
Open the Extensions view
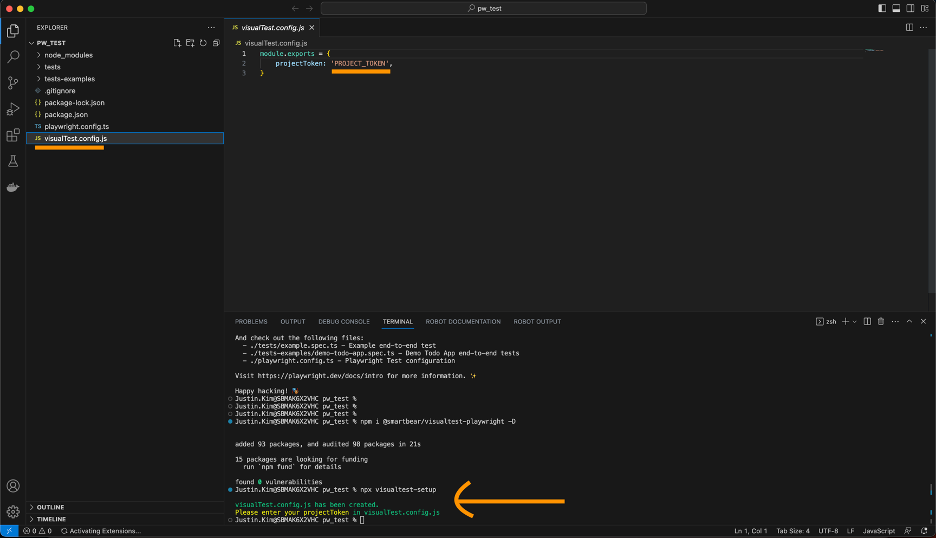(x=13, y=135)
